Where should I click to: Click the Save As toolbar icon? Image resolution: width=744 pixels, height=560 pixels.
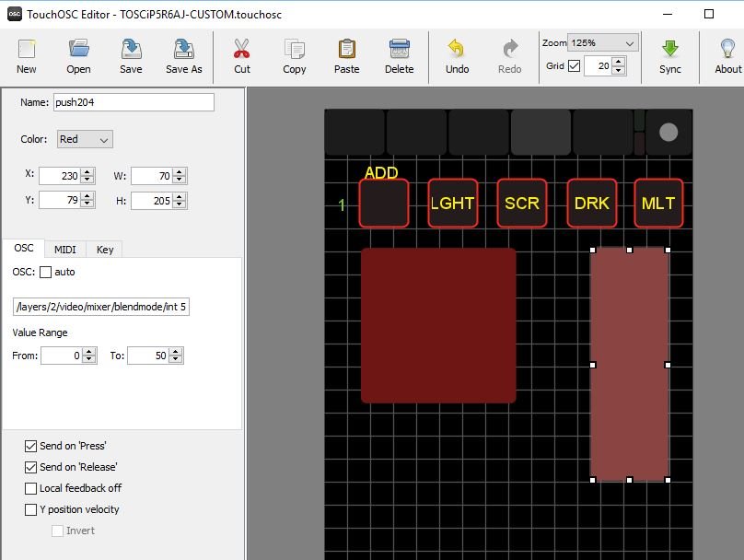183,55
